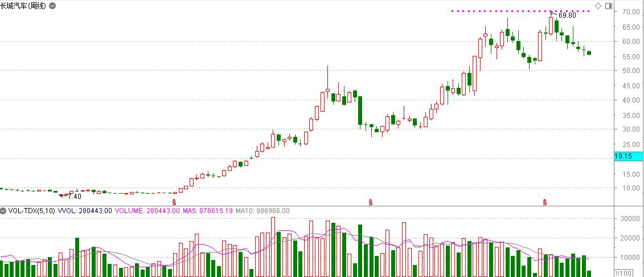Click the magenta dotted resistance line near 70.00
This screenshot has height=277, width=644.
pyautogui.click(x=520, y=11)
